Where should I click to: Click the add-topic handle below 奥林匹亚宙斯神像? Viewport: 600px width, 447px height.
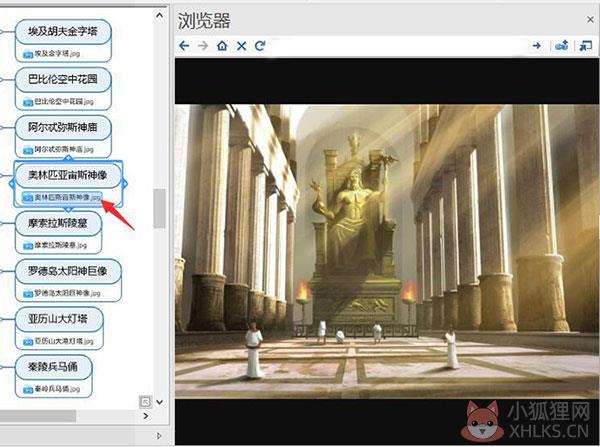click(68, 209)
